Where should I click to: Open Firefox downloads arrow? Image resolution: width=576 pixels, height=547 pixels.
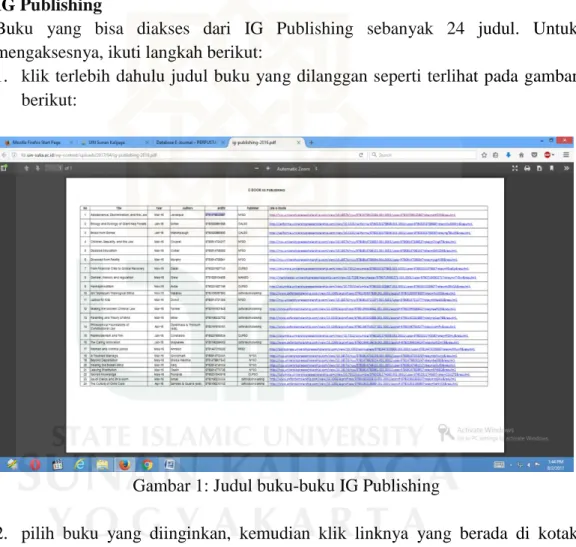click(x=508, y=155)
